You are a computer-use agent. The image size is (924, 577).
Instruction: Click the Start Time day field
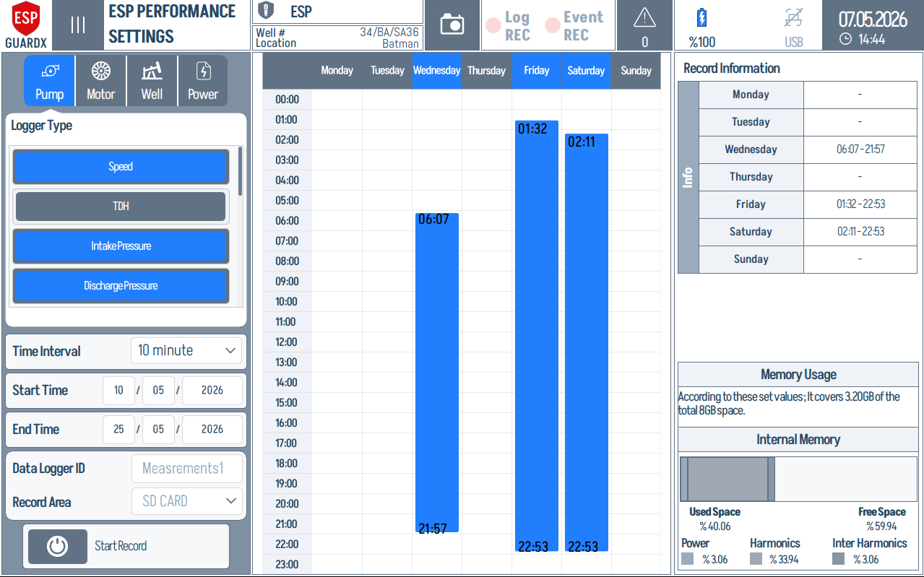pyautogui.click(x=118, y=390)
